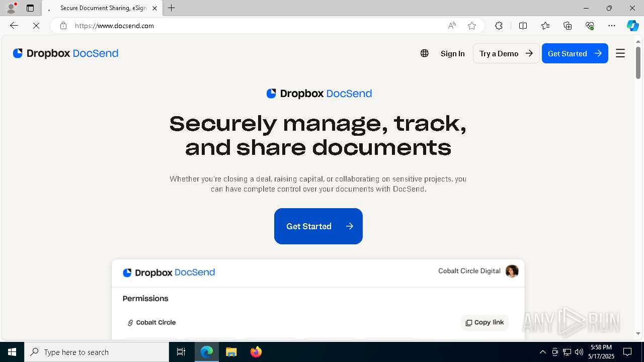Open Microsoft Edge from taskbar

click(x=207, y=352)
